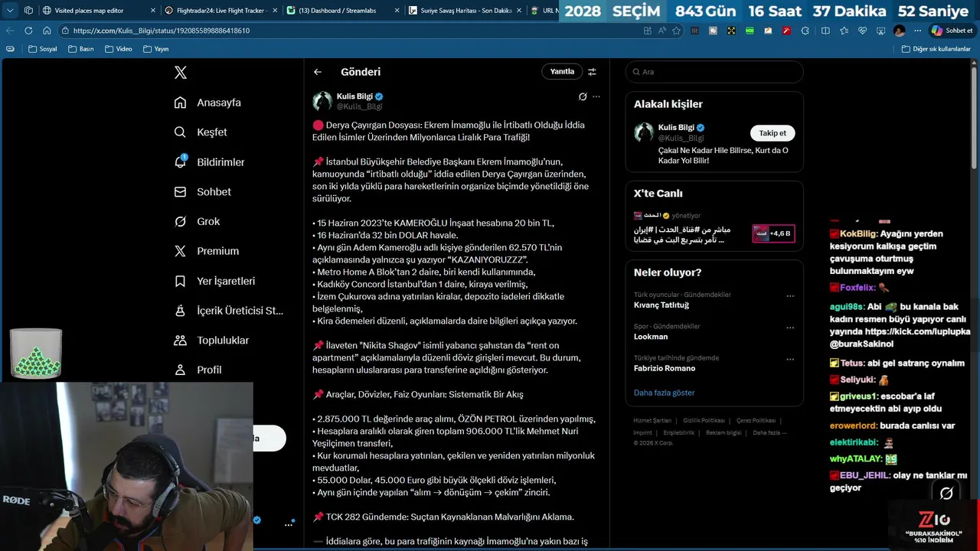Switch to Flightradar24 tab
The height and width of the screenshot is (551, 980).
(220, 11)
